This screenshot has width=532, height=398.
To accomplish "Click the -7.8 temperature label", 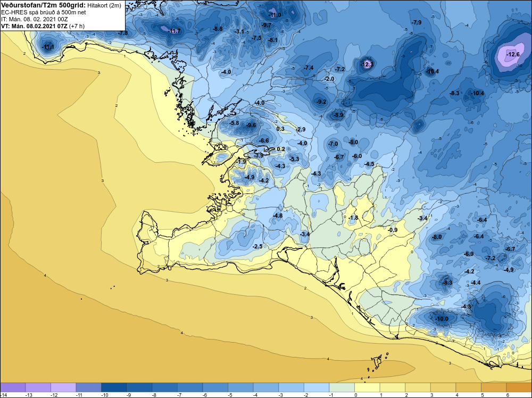I will pyautogui.click(x=123, y=33).
